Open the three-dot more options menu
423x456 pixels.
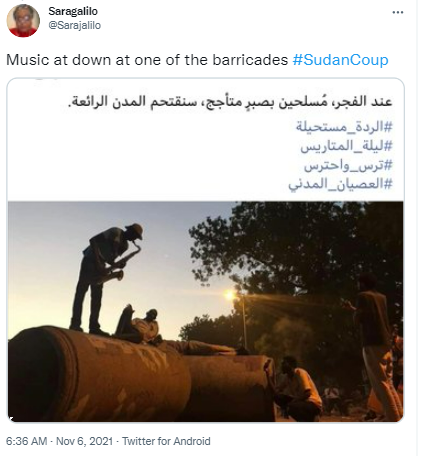click(x=397, y=12)
